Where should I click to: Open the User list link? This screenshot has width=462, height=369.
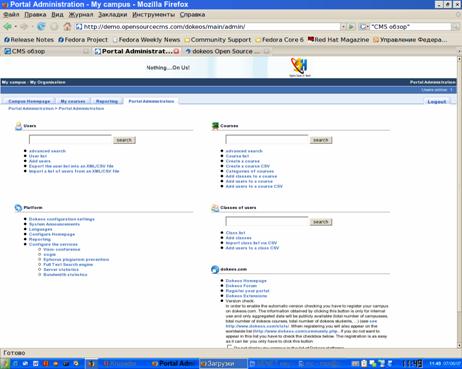[x=38, y=156]
